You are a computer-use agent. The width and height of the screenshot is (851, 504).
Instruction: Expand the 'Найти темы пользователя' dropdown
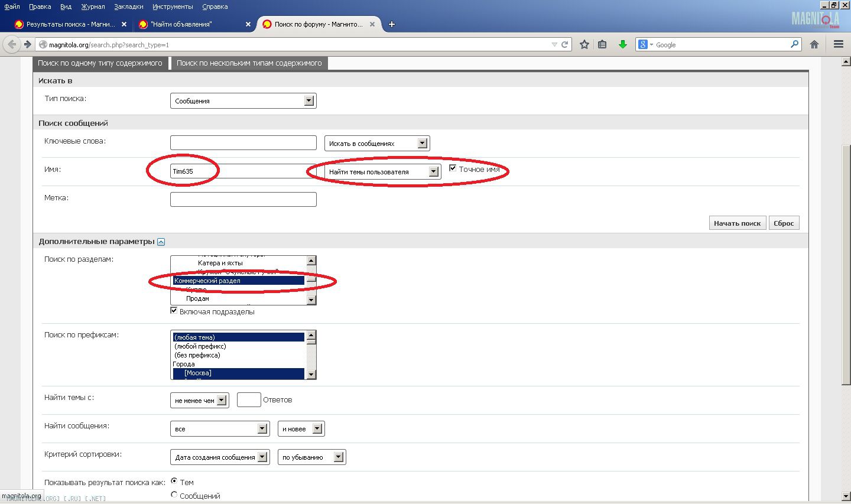click(x=382, y=172)
